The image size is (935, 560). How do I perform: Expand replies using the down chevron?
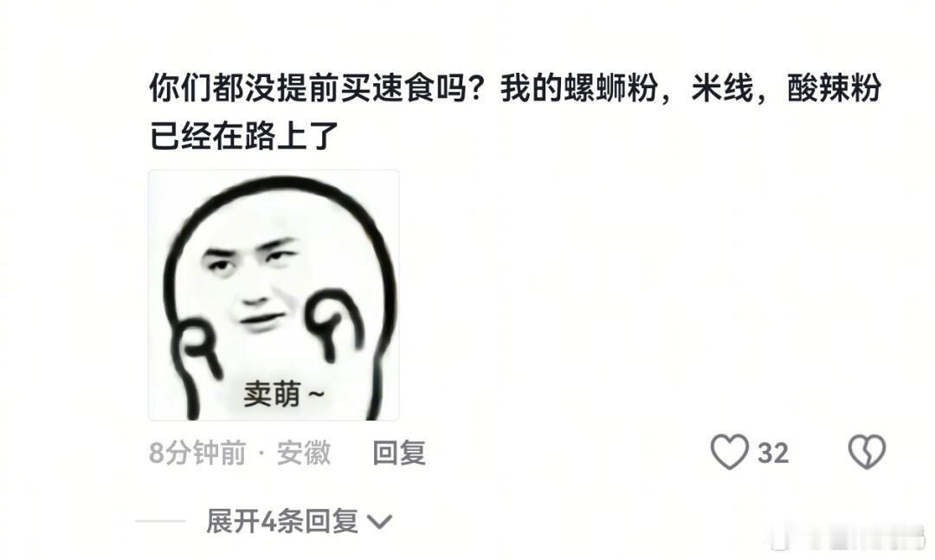coord(379,523)
